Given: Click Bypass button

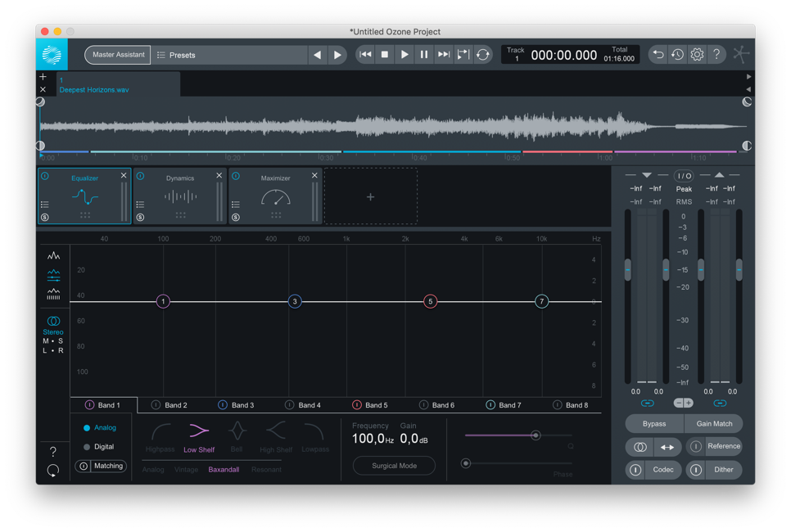Looking at the screenshot, I should pyautogui.click(x=654, y=424).
